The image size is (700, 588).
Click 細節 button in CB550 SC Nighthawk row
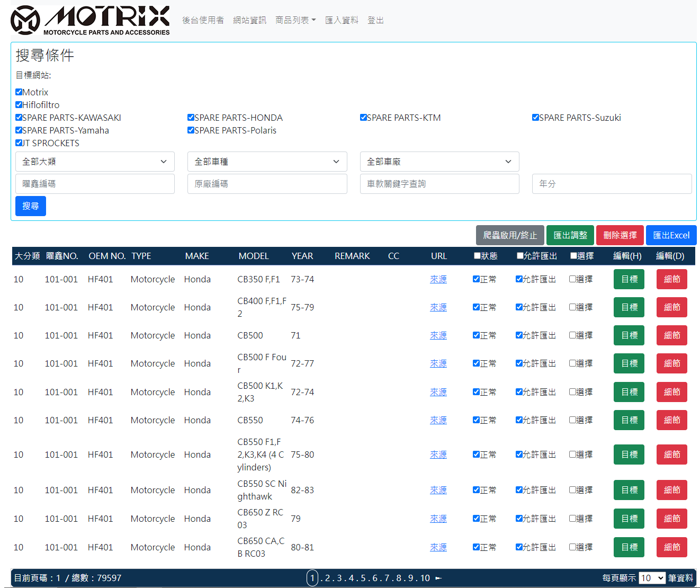pyautogui.click(x=672, y=490)
